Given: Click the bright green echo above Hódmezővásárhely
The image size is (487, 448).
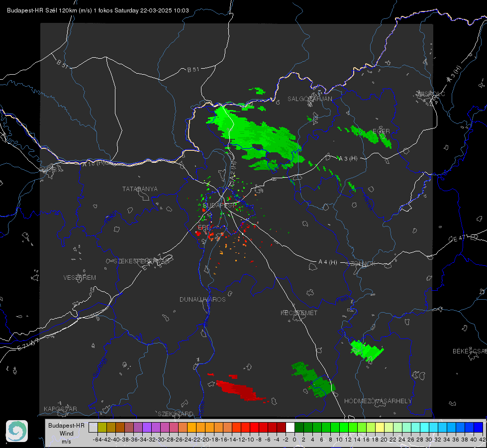Looking at the screenshot, I should [x=367, y=350].
